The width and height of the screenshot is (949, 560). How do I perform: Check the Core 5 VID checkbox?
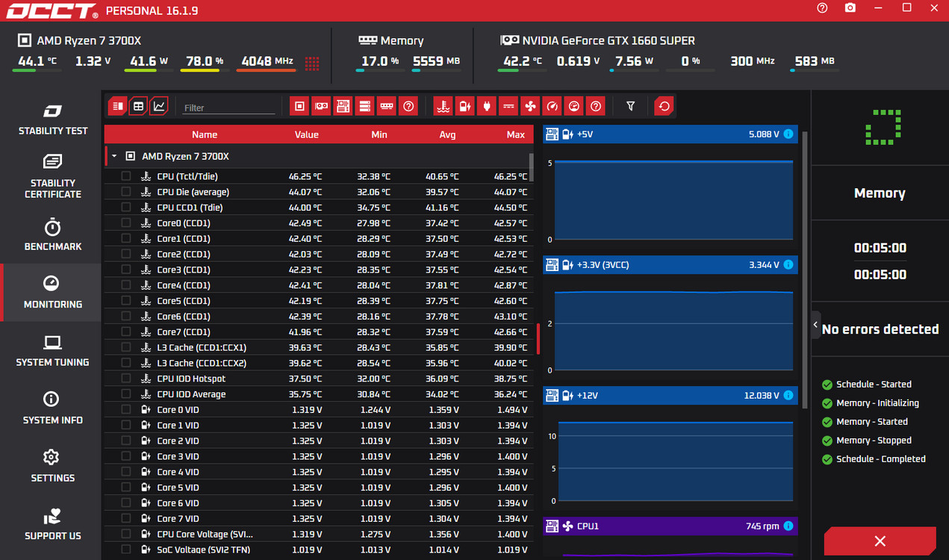125,487
